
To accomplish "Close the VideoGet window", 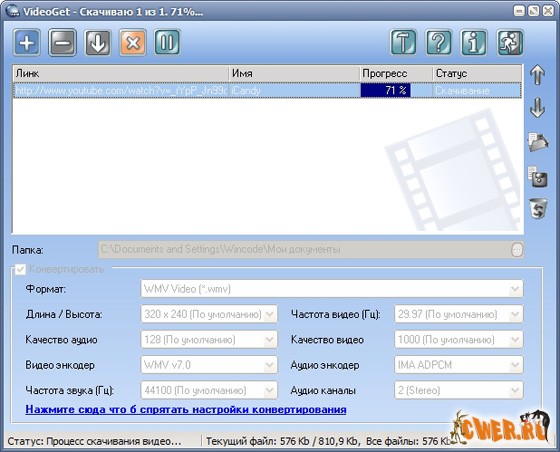I will coord(548,11).
